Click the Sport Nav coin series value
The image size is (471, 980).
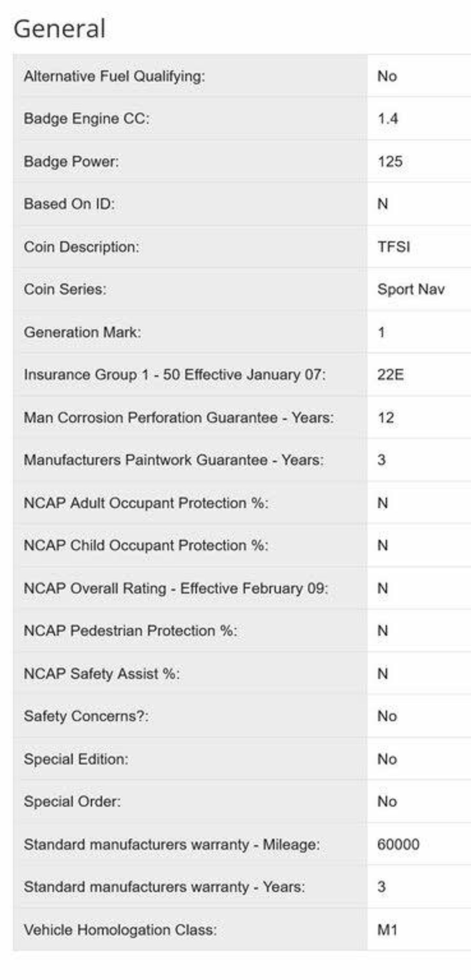coord(411,289)
